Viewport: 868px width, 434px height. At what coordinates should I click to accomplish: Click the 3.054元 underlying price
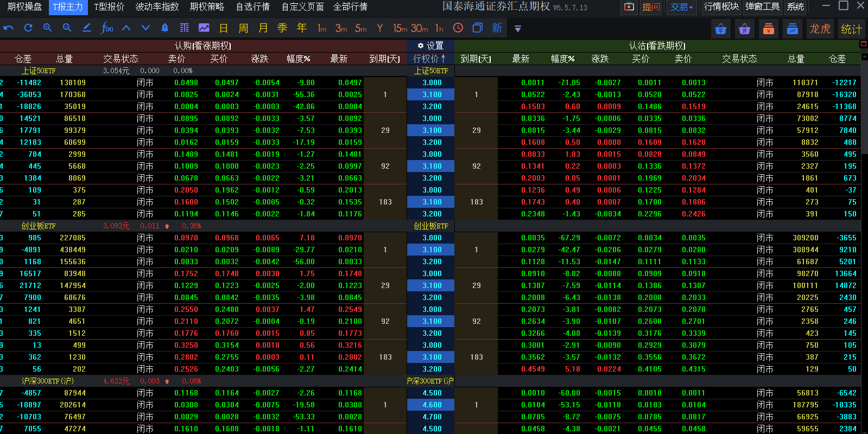[116, 71]
